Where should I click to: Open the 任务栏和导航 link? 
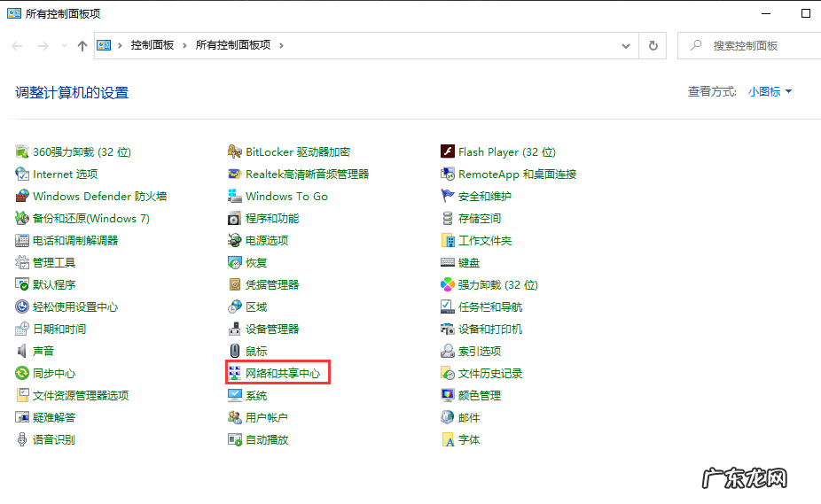pyautogui.click(x=490, y=306)
